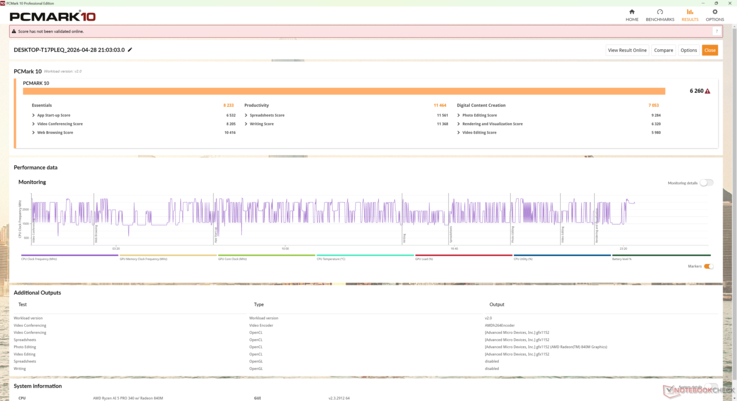
Task: Open the result Options button
Action: [x=689, y=50]
